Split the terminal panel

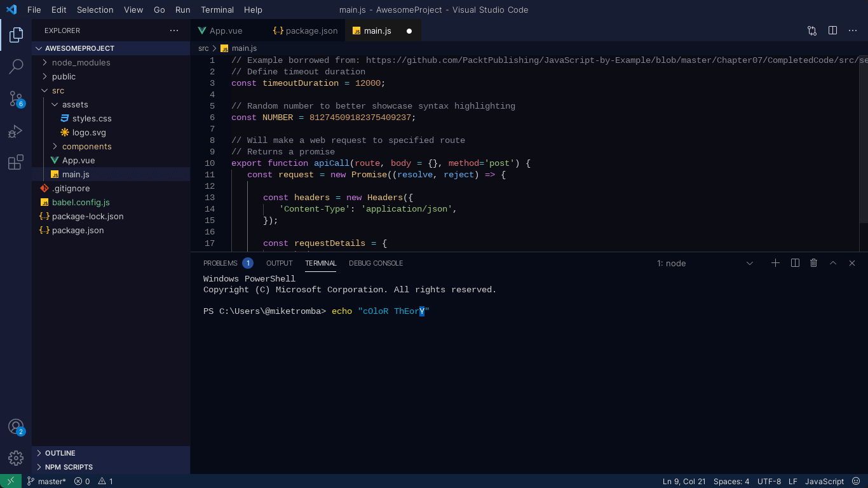(x=795, y=263)
